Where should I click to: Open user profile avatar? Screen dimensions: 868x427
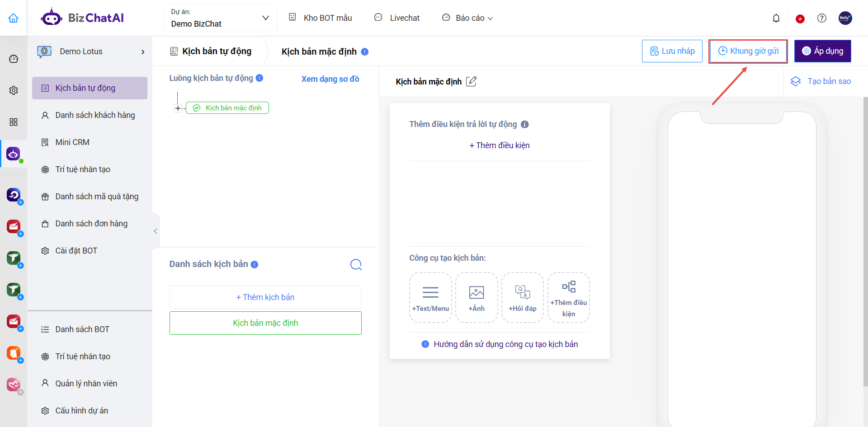click(x=845, y=18)
